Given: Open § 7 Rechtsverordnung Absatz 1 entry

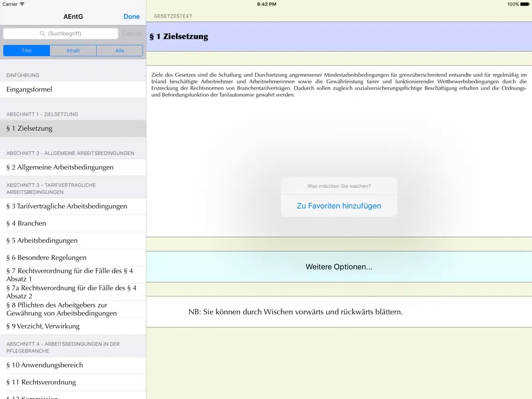Looking at the screenshot, I should 73,275.
